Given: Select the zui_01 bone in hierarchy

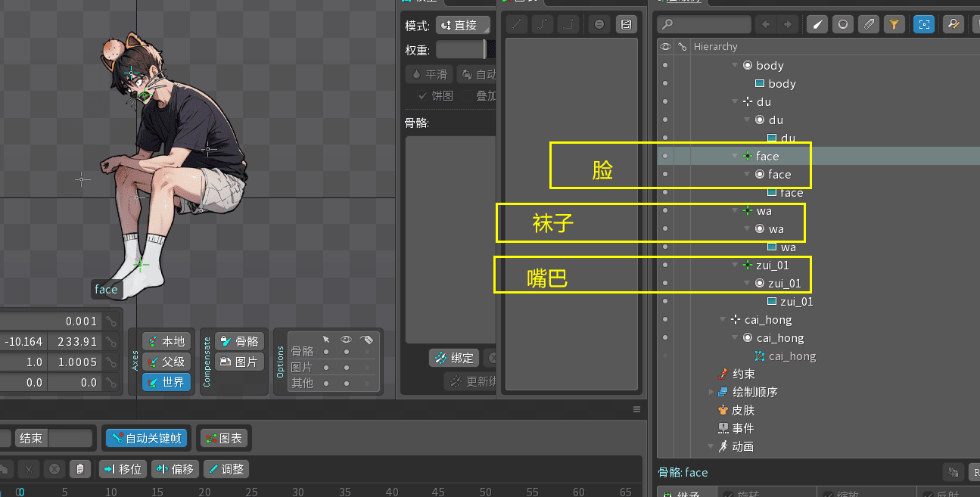Looking at the screenshot, I should pyautogui.click(x=772, y=266).
